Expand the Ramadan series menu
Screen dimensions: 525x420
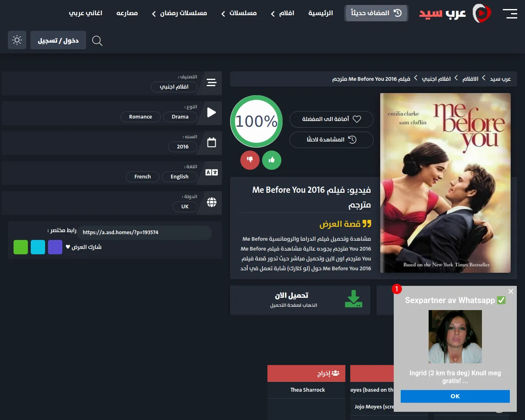(x=179, y=13)
